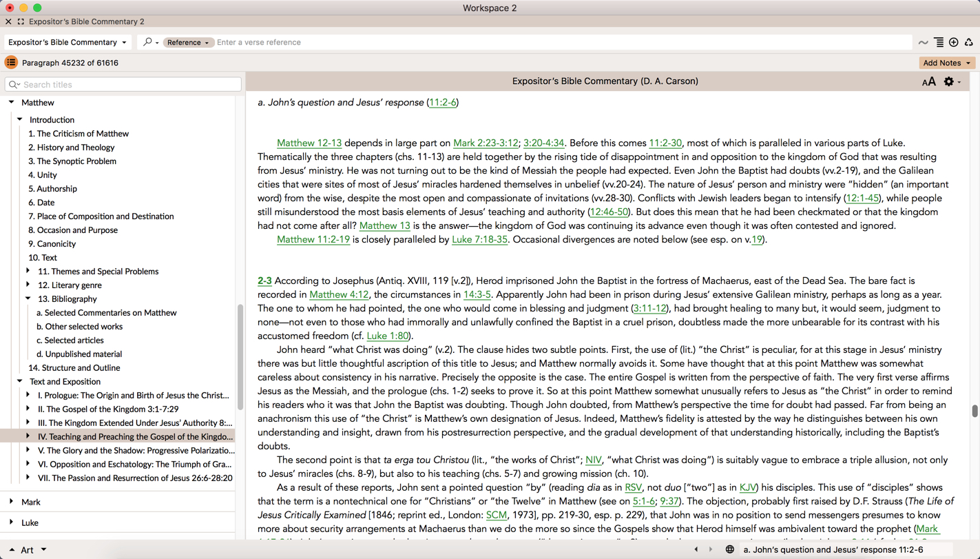
Task: Click the Search titles field
Action: (x=123, y=85)
